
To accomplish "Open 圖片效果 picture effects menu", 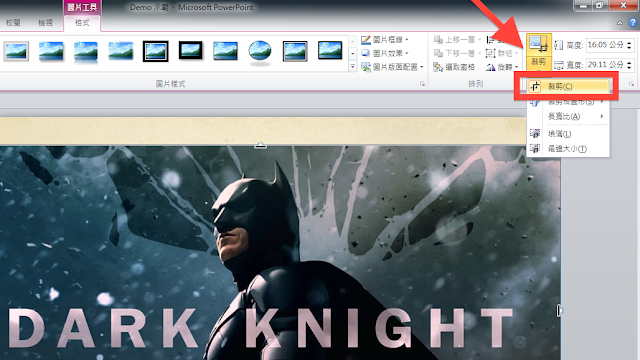I will tap(385, 53).
